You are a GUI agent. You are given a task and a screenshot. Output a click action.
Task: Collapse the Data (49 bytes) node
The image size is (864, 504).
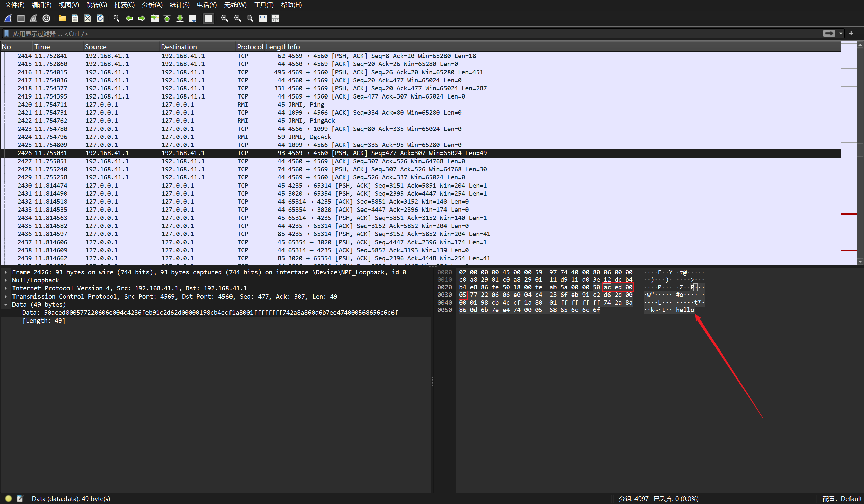coord(6,305)
